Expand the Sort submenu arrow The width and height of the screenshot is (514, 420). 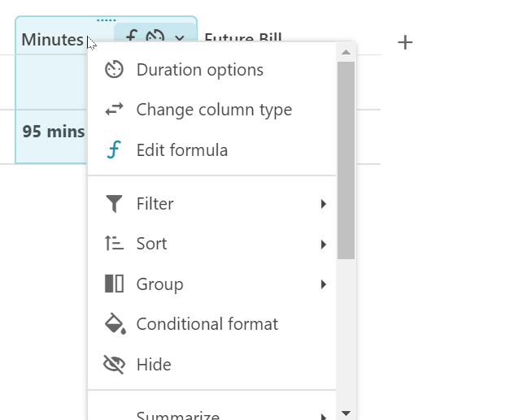coord(324,244)
